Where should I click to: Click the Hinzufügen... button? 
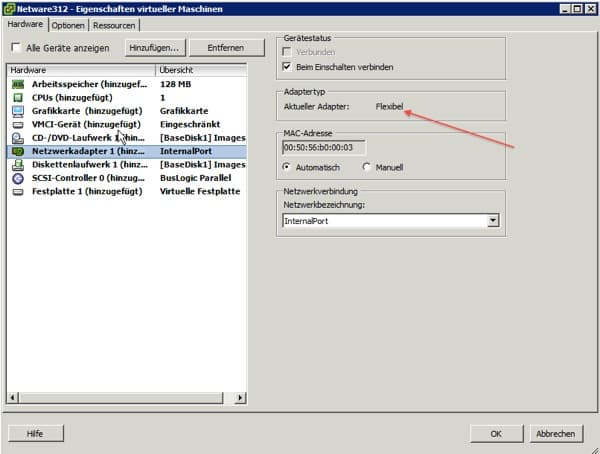coord(154,48)
